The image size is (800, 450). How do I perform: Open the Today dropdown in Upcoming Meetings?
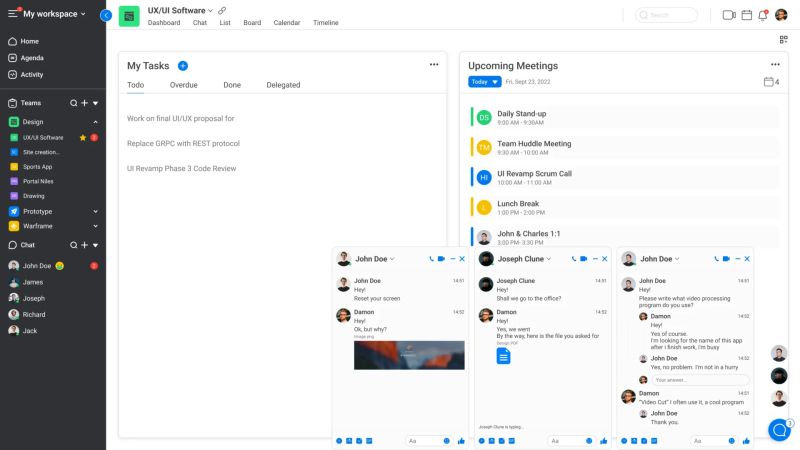[485, 82]
